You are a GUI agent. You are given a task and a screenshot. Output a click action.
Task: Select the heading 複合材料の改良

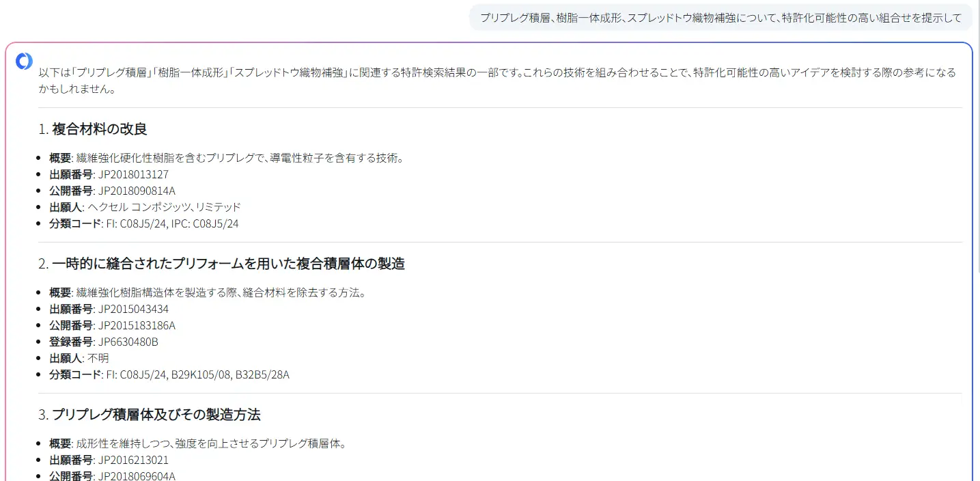click(x=99, y=129)
